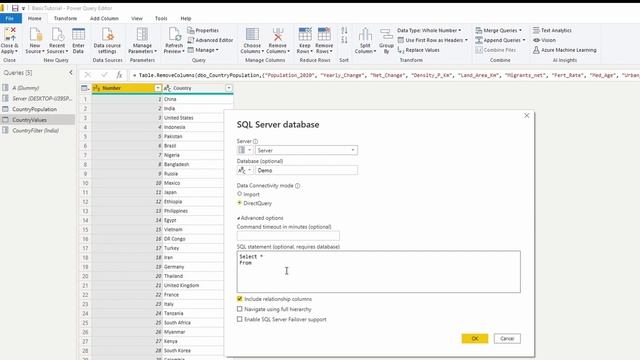Click the Split Column icon

365,40
